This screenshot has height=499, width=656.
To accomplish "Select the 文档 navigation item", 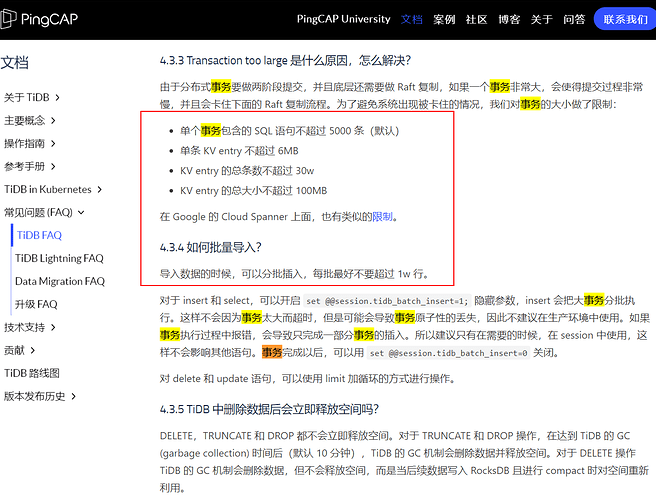I will point(412,19).
